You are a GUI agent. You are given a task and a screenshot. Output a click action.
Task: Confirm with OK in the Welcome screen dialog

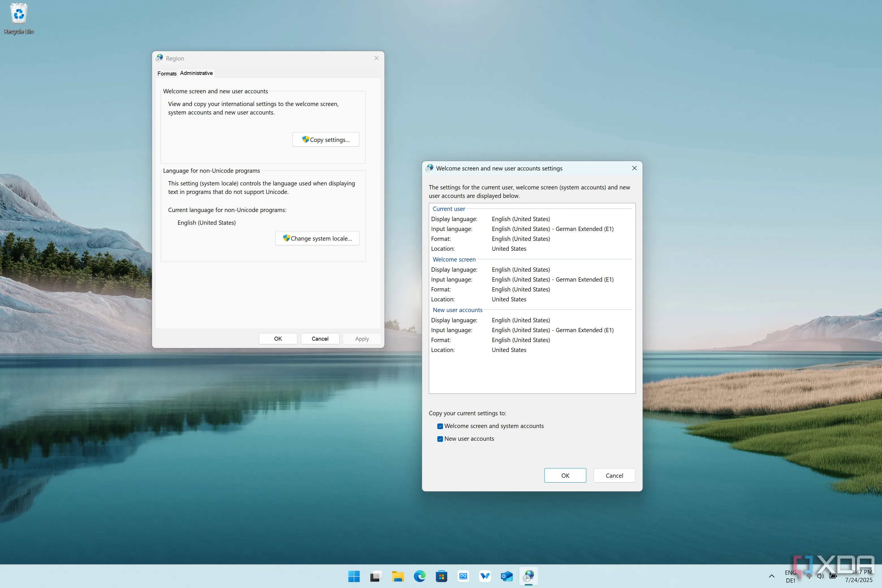(x=565, y=475)
